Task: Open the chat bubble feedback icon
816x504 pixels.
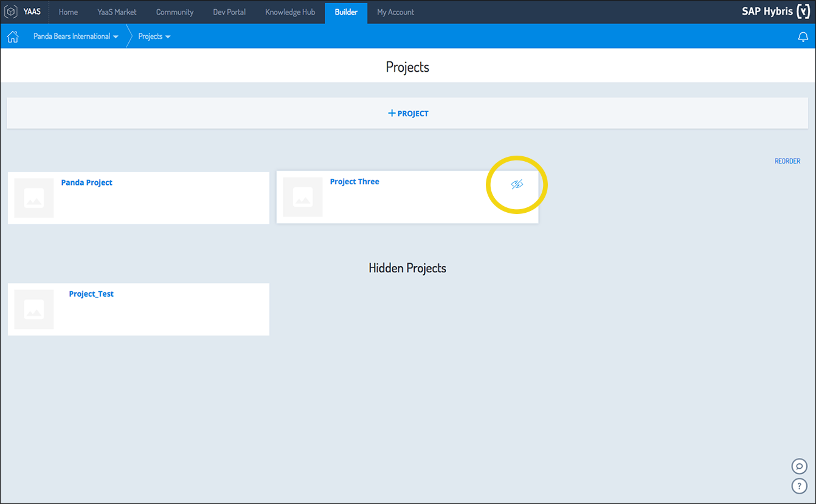Action: pyautogui.click(x=799, y=466)
